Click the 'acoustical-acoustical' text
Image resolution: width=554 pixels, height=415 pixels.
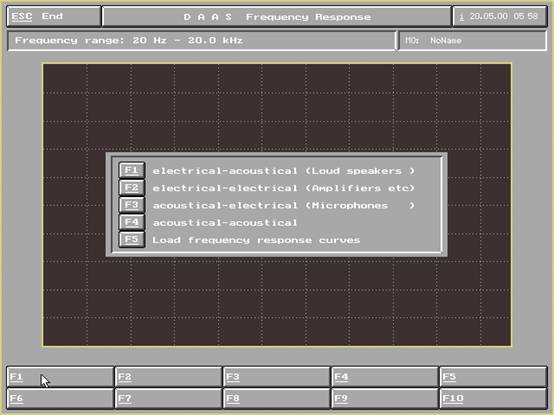(225, 223)
